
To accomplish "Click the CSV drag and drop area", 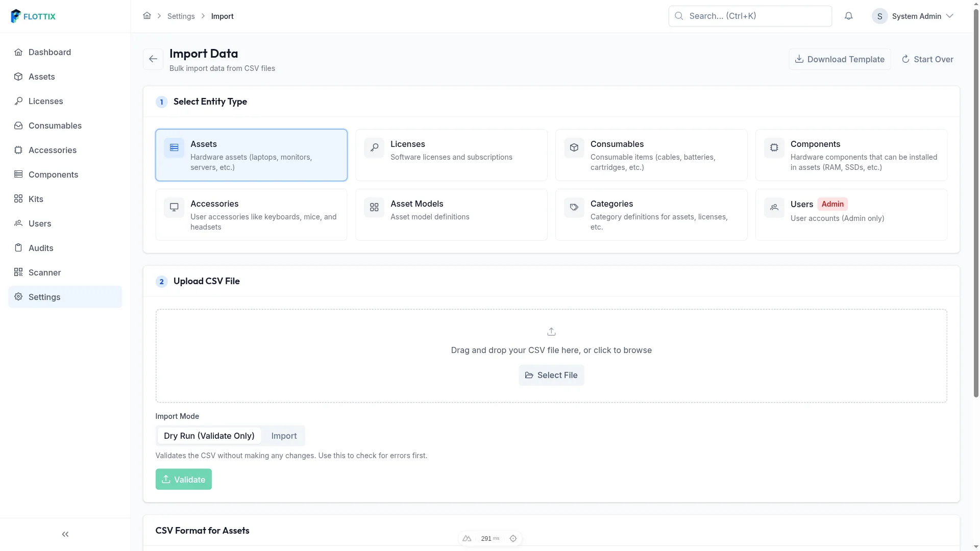I will tap(551, 356).
